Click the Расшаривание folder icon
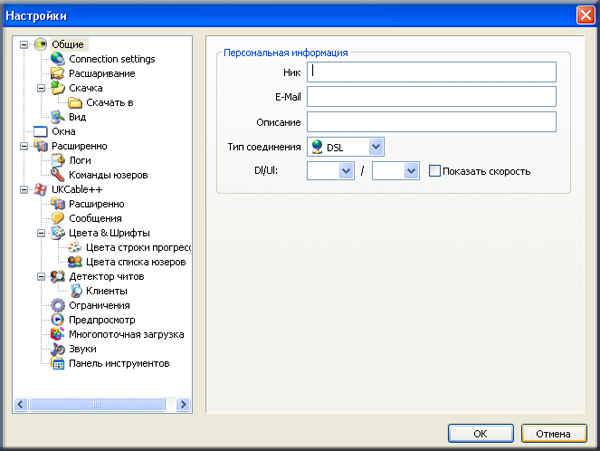The height and width of the screenshot is (451, 600). pyautogui.click(x=58, y=73)
